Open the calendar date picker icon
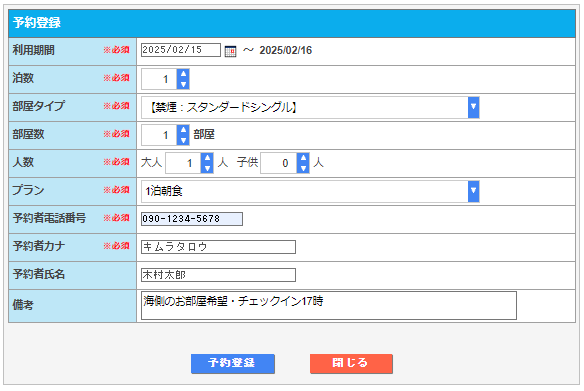Image resolution: width=584 pixels, height=391 pixels. pos(231,51)
